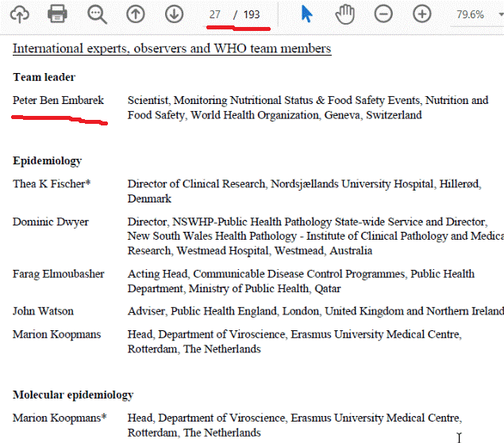Zoom out using the minus icon
The image size is (504, 443).
383,14
